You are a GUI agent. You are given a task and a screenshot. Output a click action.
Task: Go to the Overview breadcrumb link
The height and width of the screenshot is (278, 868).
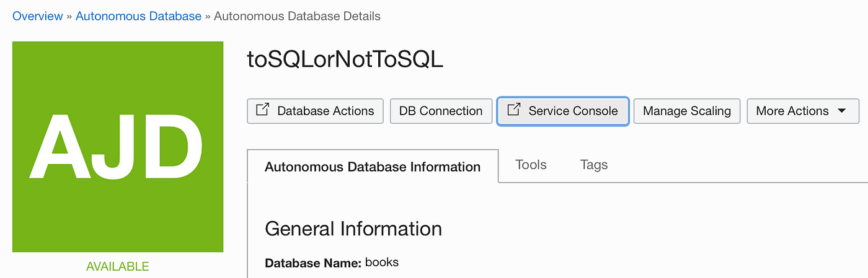pyautogui.click(x=38, y=16)
